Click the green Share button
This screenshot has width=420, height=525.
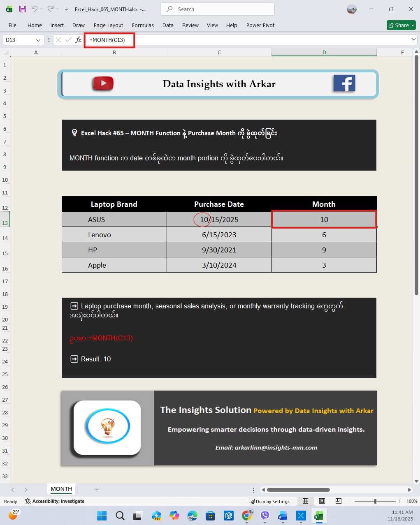[x=401, y=25]
